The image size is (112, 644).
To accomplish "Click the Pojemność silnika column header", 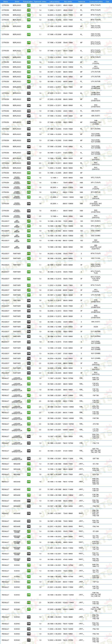I will pyautogui.click(x=40, y=1).
